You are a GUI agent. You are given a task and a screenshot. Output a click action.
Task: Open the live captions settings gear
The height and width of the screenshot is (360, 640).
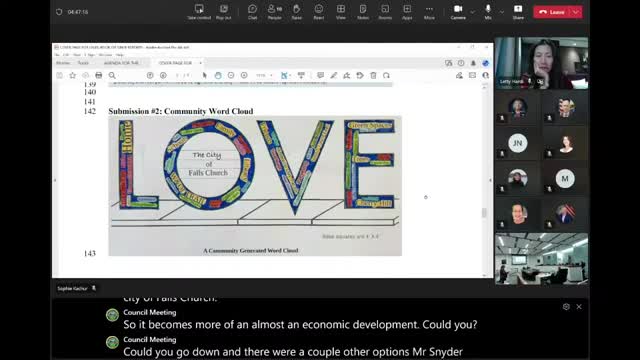click(566, 307)
